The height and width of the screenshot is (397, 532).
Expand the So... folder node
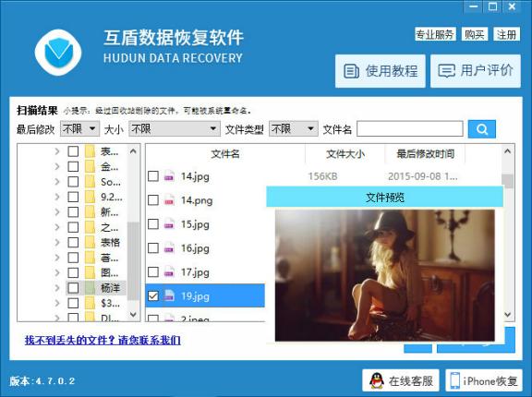[57, 182]
